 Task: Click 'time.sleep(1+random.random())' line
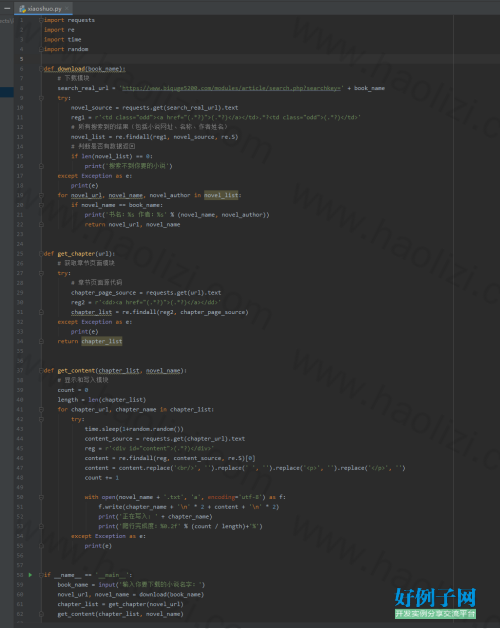click(134, 429)
